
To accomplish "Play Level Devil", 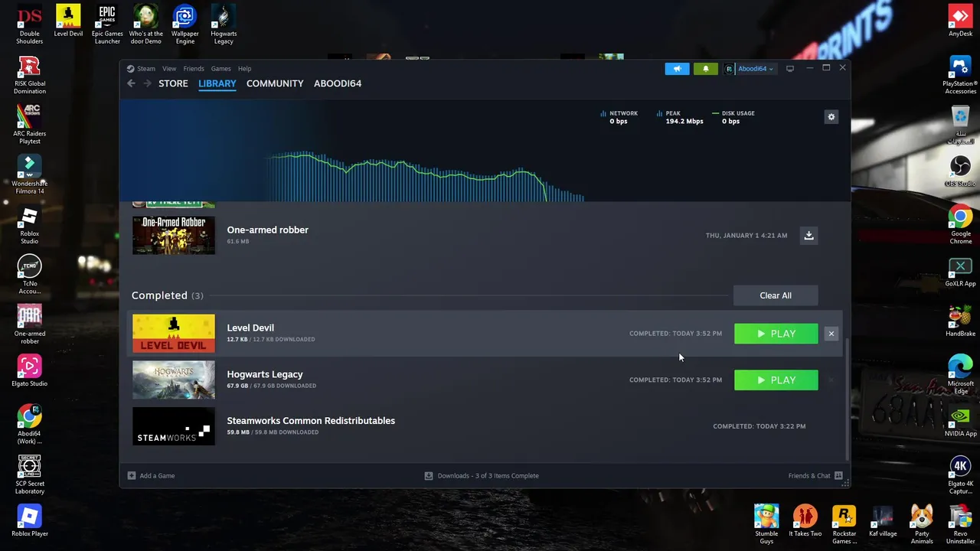I will [x=776, y=334].
